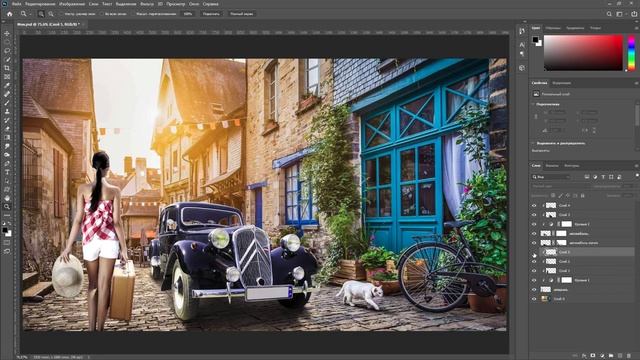Viewport: 640px width, 360px height.
Task: Select the Brush tool
Action: click(x=7, y=103)
